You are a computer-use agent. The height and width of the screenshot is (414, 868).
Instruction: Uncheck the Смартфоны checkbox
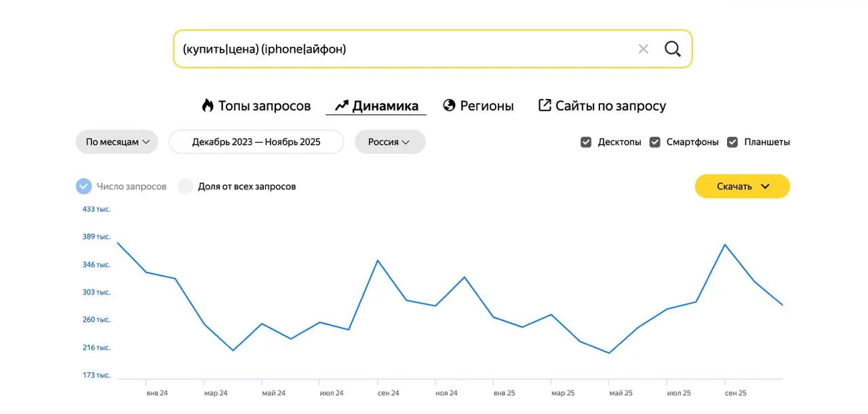(x=655, y=142)
